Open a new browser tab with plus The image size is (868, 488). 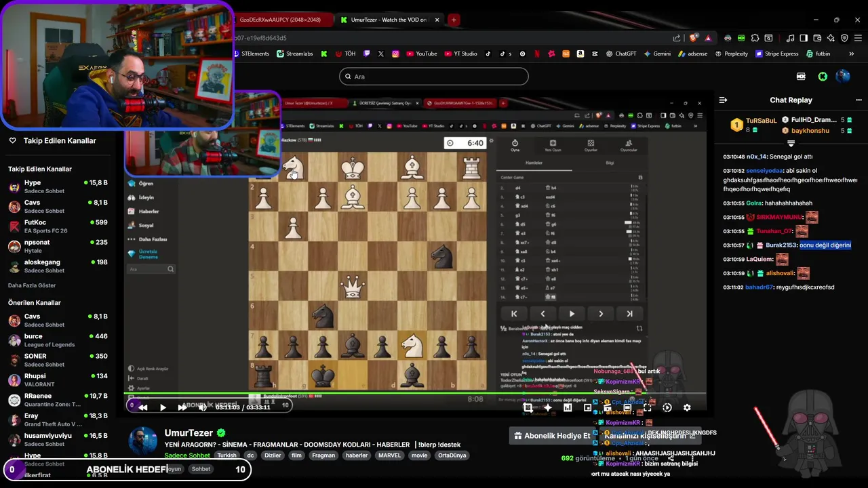coord(454,20)
